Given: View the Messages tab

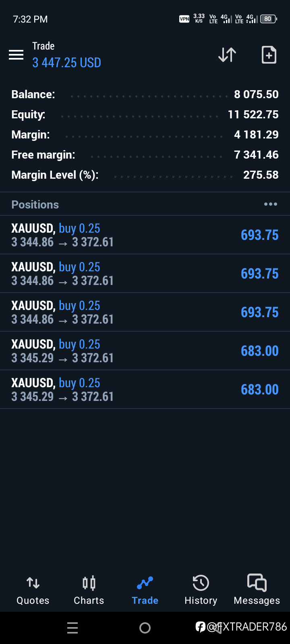Looking at the screenshot, I should coord(257,590).
